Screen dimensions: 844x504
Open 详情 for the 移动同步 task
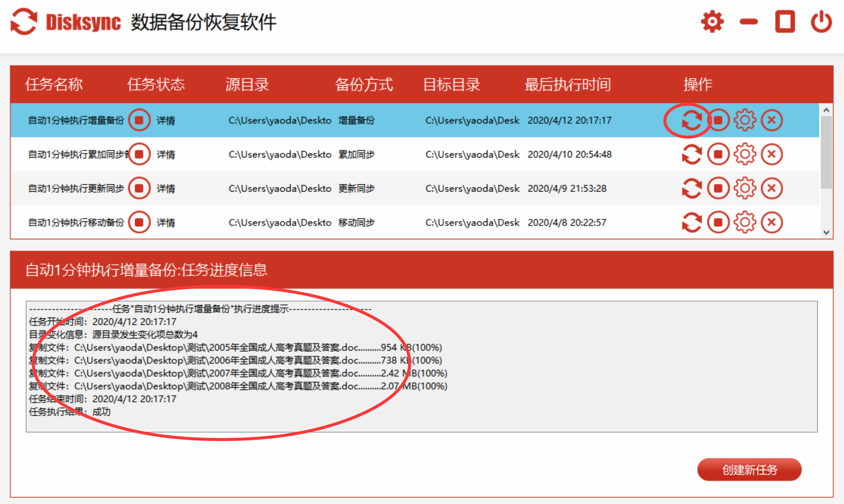166,223
